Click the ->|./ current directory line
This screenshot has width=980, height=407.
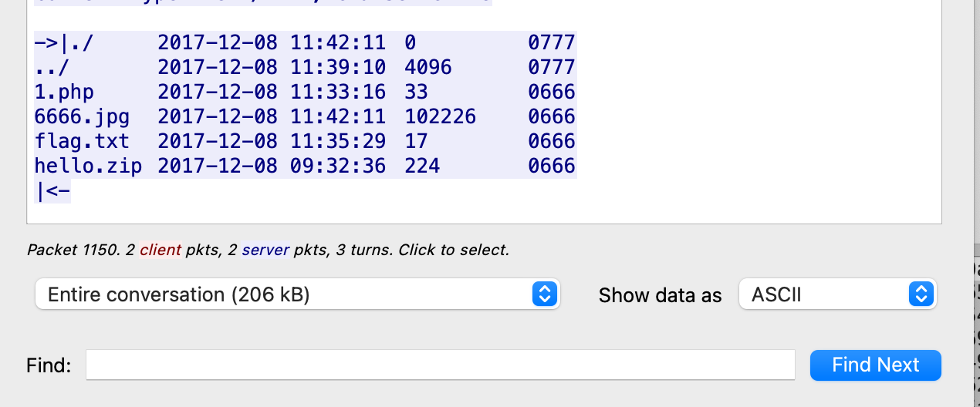(x=64, y=43)
